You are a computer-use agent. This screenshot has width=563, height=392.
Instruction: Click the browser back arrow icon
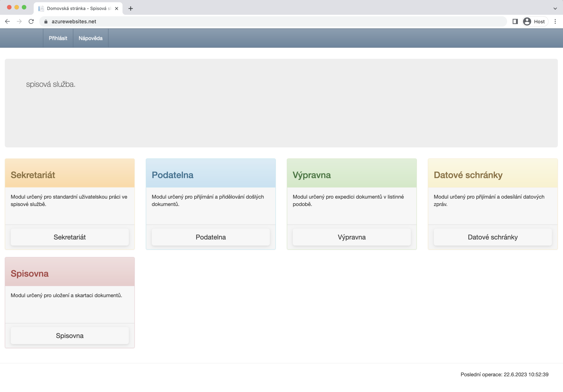click(x=7, y=21)
